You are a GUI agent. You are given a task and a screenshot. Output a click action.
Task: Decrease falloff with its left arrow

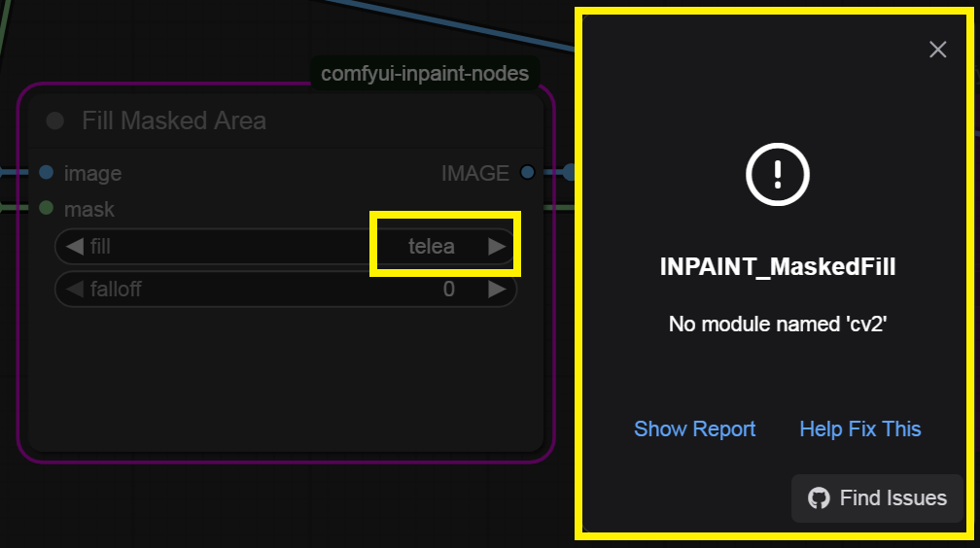tap(74, 289)
